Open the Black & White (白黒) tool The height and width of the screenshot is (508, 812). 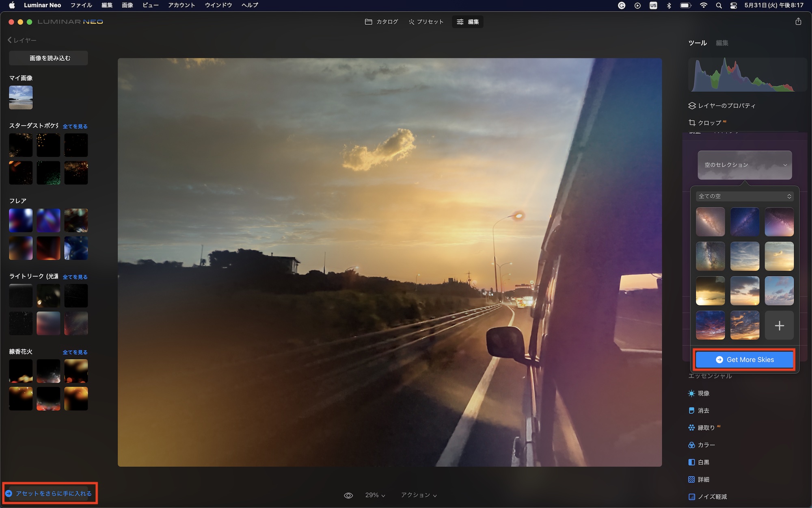[x=703, y=462]
